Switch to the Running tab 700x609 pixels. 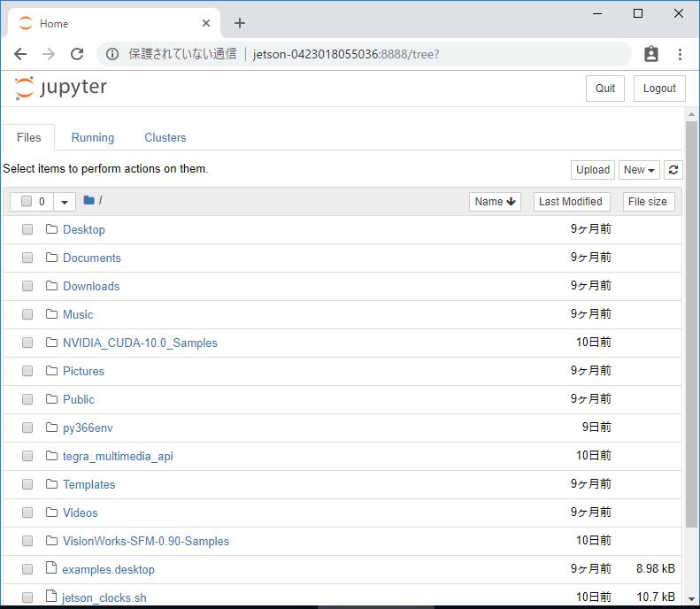(x=93, y=137)
